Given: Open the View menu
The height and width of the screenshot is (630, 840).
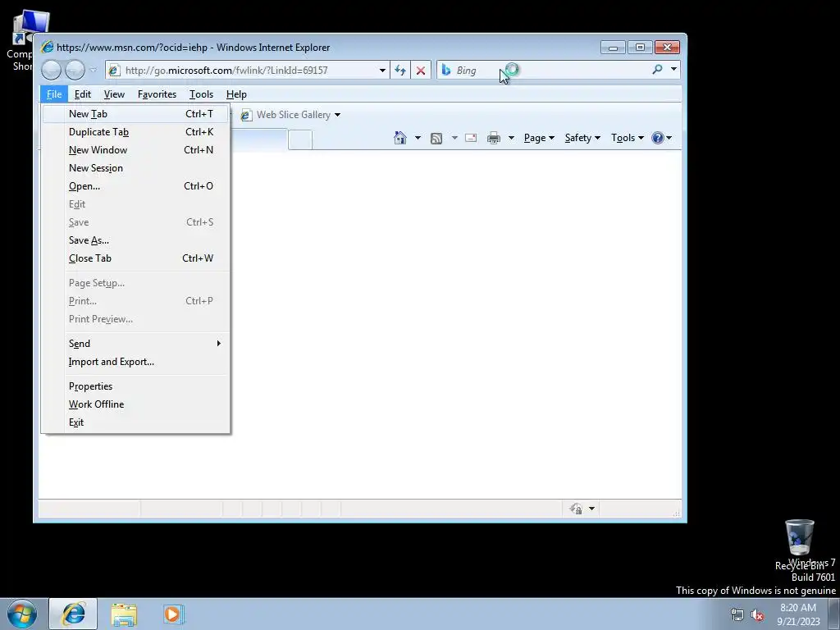Looking at the screenshot, I should [114, 94].
